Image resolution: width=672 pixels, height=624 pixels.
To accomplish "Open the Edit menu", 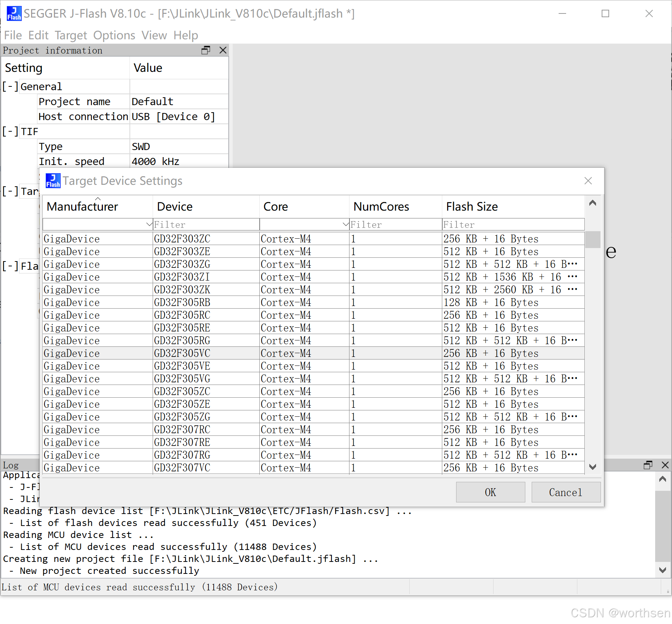I will (x=38, y=35).
